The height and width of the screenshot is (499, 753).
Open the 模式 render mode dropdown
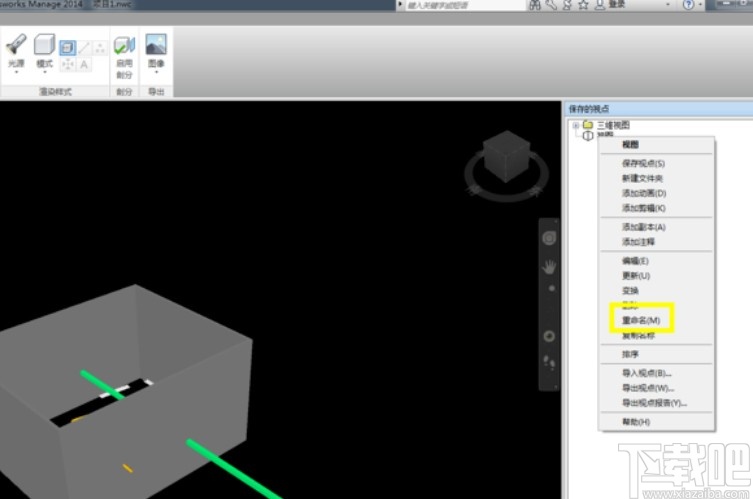45,53
